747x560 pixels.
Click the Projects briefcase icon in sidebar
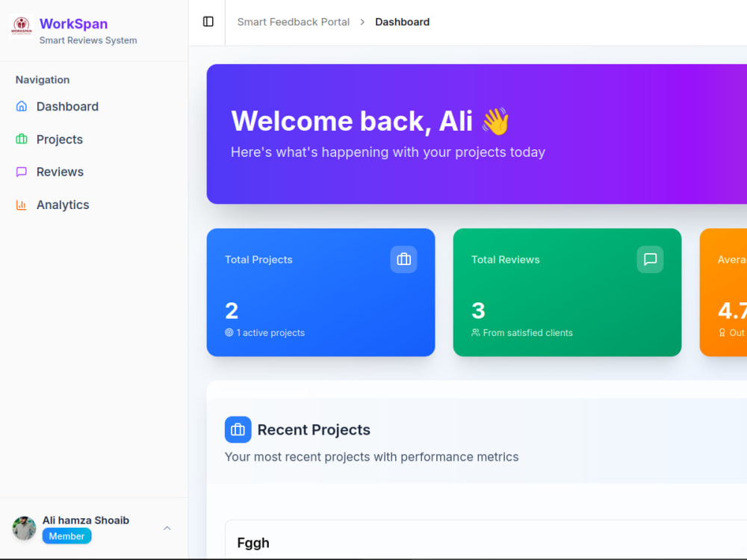(22, 139)
